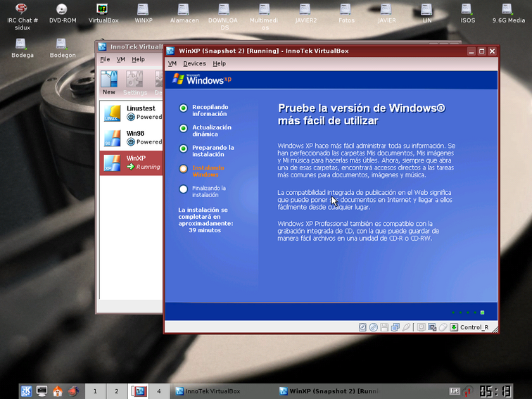The image size is (532, 399).
Task: Open the ISOS drive icon
Action: (x=467, y=13)
